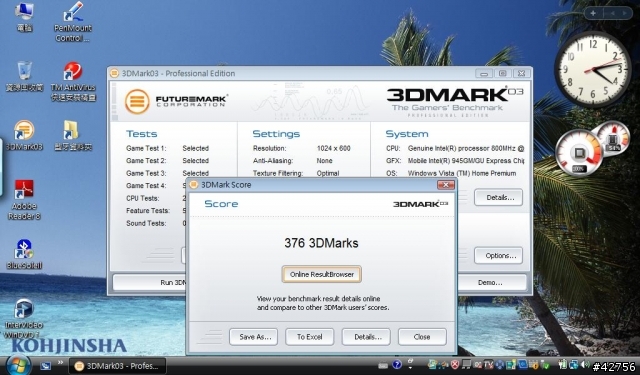This screenshot has height=375, width=640.
Task: Click the '1024 x 600' resolution value
Action: click(x=333, y=148)
